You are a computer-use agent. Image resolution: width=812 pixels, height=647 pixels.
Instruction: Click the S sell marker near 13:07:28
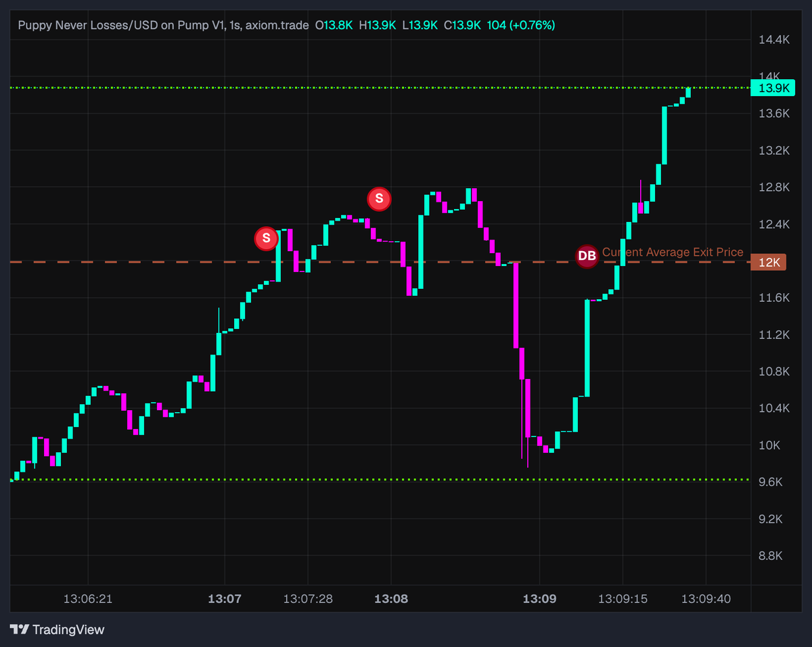[x=266, y=238]
